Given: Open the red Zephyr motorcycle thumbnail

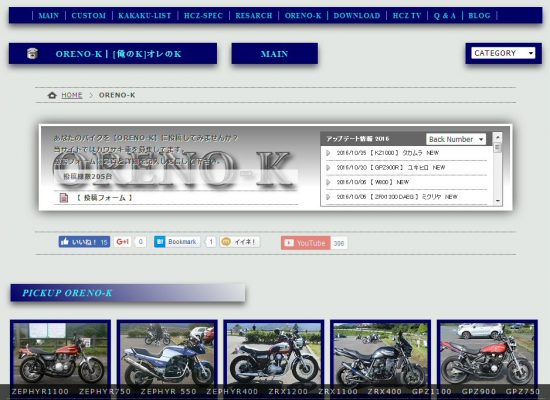Looking at the screenshot, I should [x=60, y=354].
